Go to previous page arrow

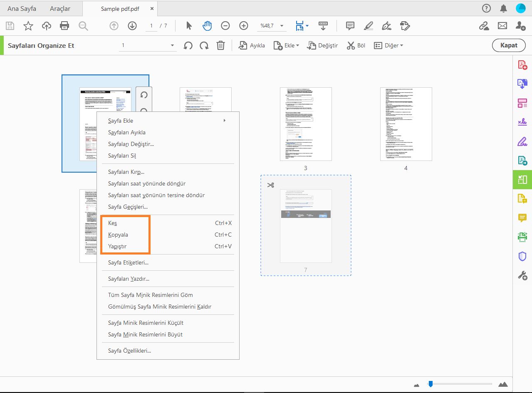pos(114,26)
